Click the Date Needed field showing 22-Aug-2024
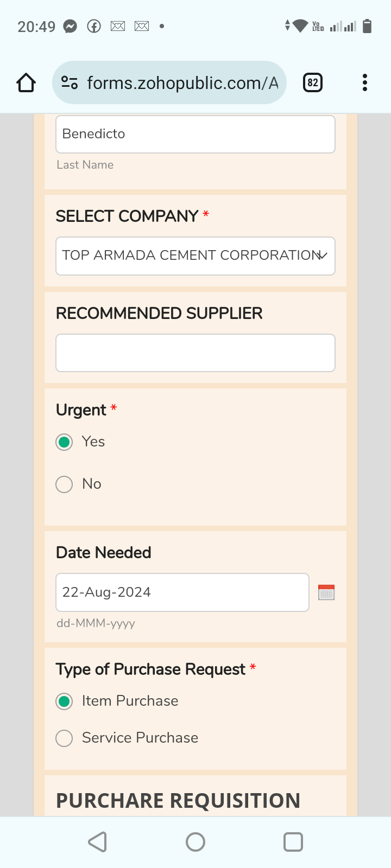Screen dimensions: 391x868 (182, 592)
